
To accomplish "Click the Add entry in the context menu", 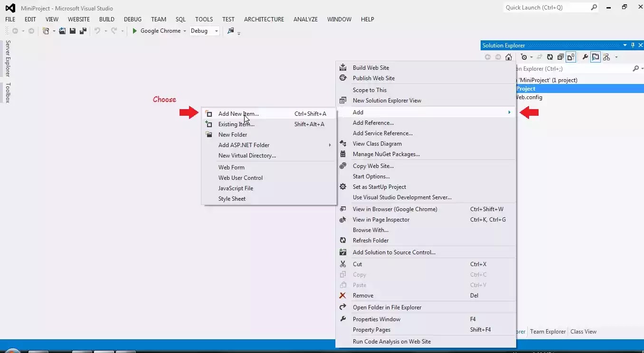I will coord(426,112).
